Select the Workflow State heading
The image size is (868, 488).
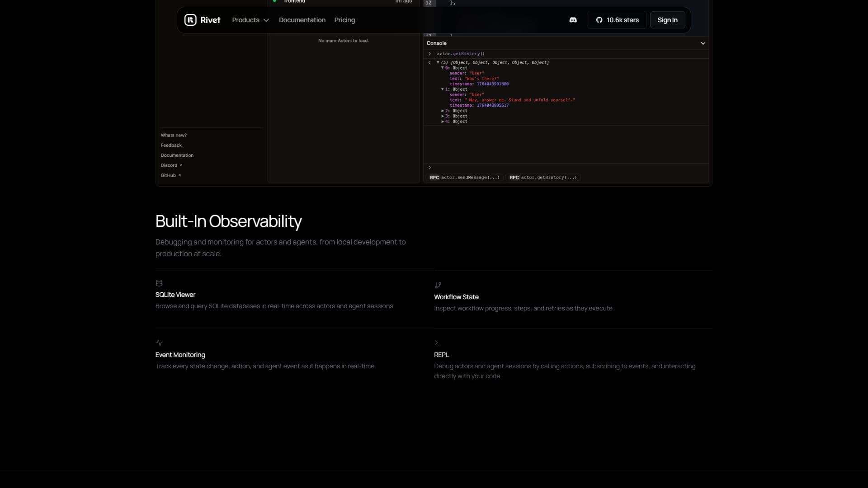(x=456, y=297)
